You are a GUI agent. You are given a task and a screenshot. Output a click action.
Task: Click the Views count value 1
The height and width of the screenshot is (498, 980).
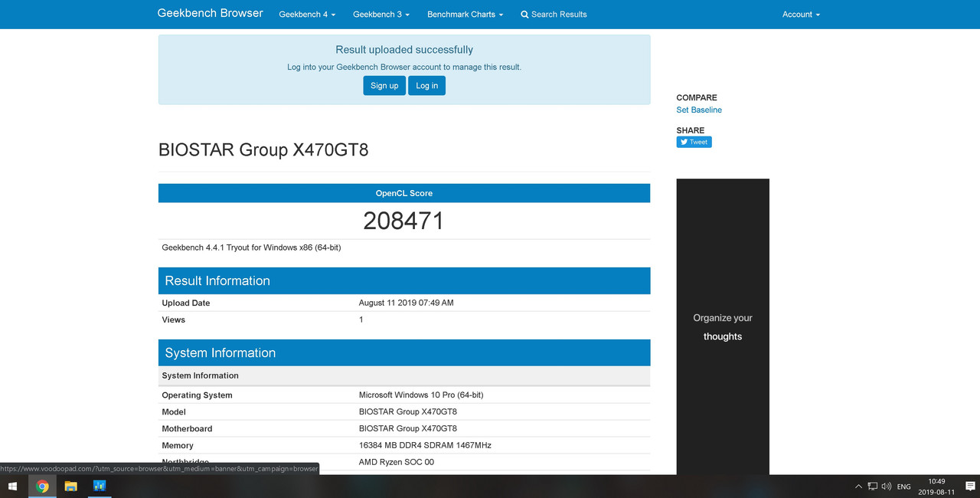point(361,319)
